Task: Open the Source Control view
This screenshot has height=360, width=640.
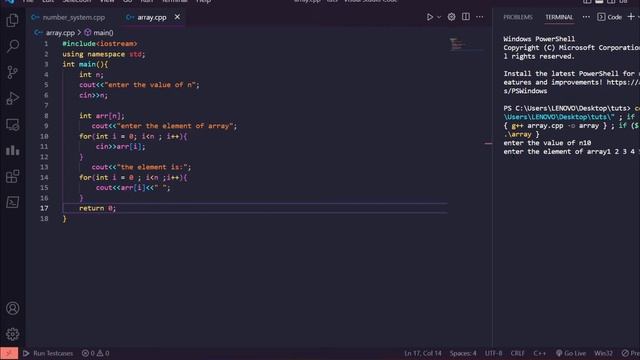Action: (x=13, y=72)
